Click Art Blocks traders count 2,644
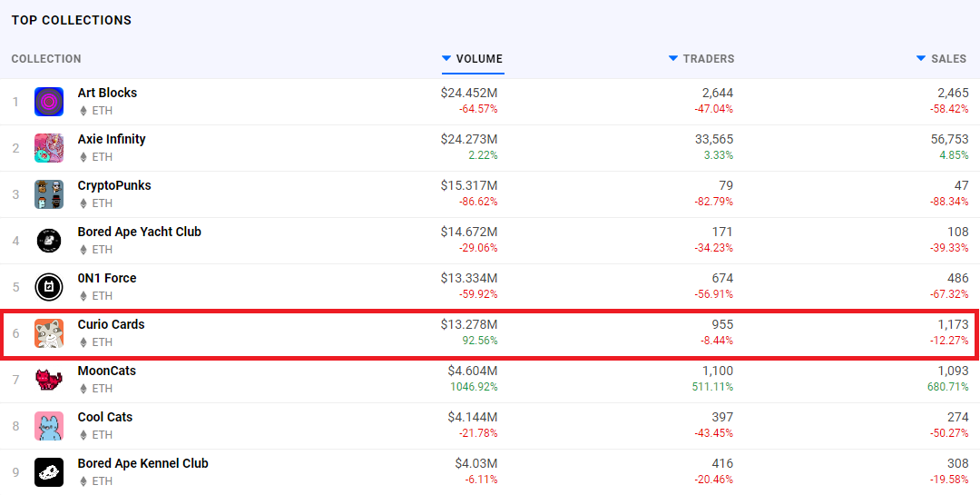This screenshot has height=495, width=980. (718, 94)
